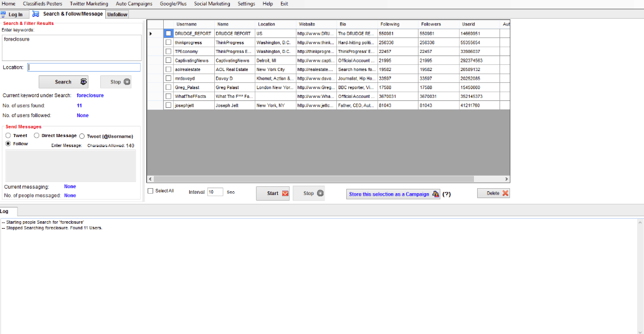Open the Classifieds Posters menu
Image resolution: width=644 pixels, height=334 pixels.
[x=42, y=4]
